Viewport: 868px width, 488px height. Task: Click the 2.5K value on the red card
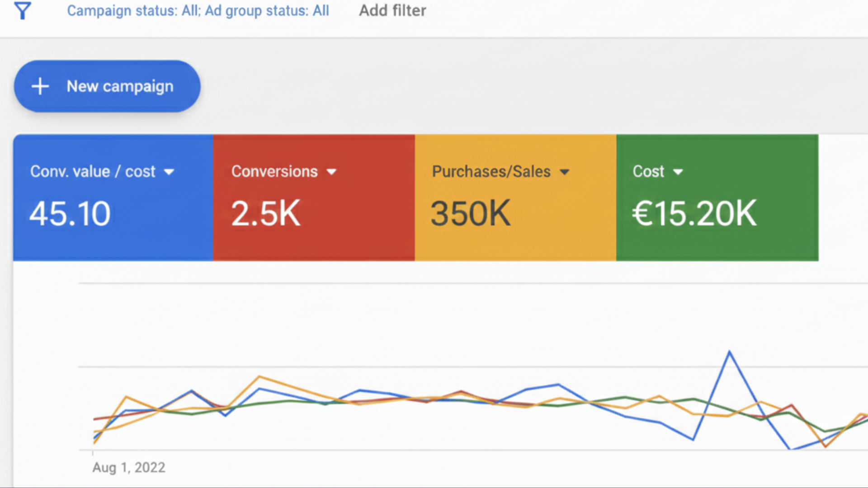(266, 214)
